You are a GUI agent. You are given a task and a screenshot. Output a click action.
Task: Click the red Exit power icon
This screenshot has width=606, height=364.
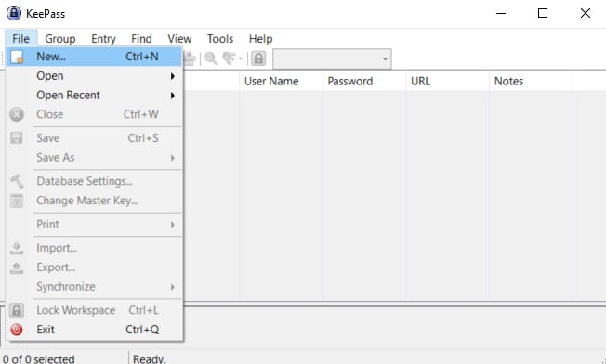(x=17, y=330)
